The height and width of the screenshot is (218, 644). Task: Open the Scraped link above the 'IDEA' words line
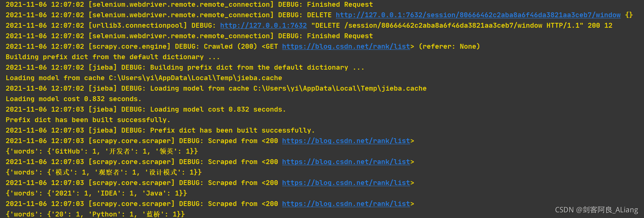[x=346, y=183]
